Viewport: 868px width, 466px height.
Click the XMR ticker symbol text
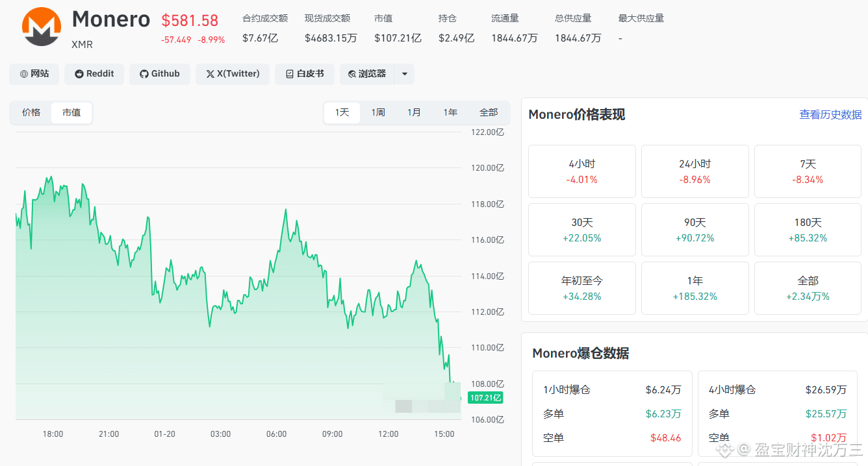(83, 45)
